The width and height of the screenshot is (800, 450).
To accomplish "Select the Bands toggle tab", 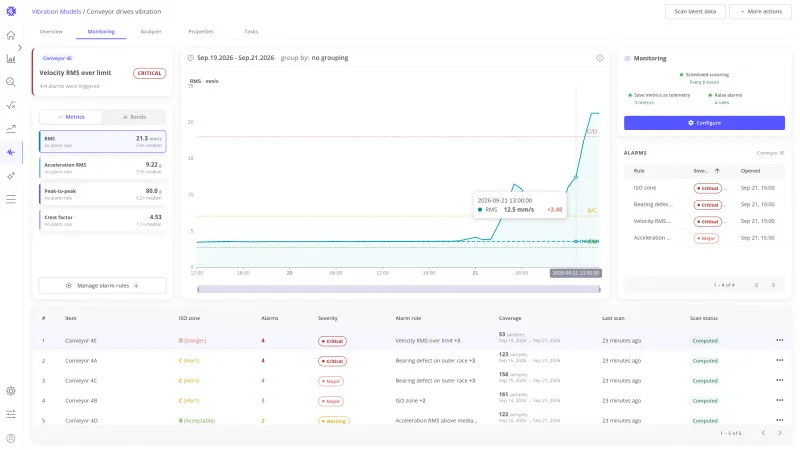I will [x=134, y=117].
